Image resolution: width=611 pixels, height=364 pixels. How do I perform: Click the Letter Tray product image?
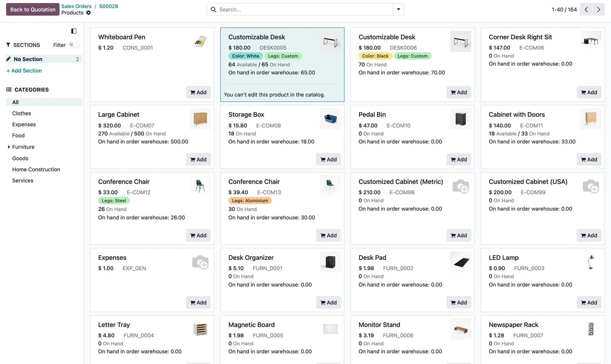pyautogui.click(x=200, y=329)
